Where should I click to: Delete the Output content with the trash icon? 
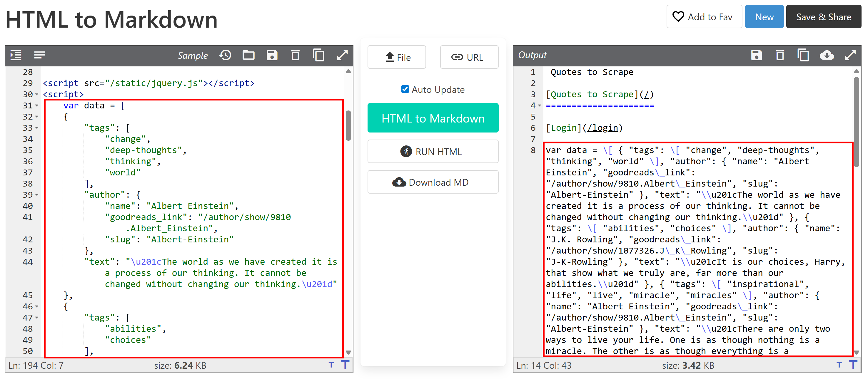780,55
